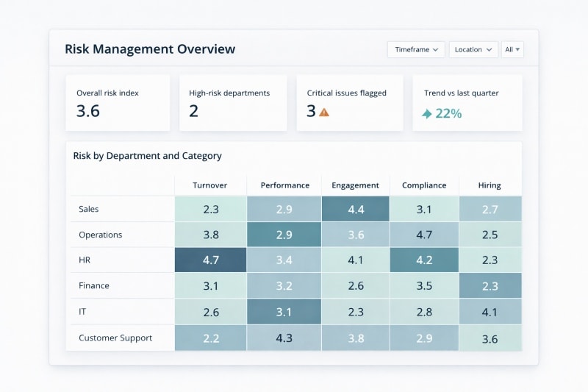Click the Performance column header

point(285,185)
